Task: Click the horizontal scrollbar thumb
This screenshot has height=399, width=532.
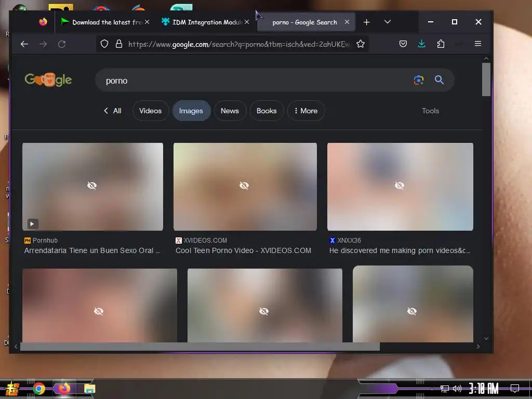Action: [200, 347]
